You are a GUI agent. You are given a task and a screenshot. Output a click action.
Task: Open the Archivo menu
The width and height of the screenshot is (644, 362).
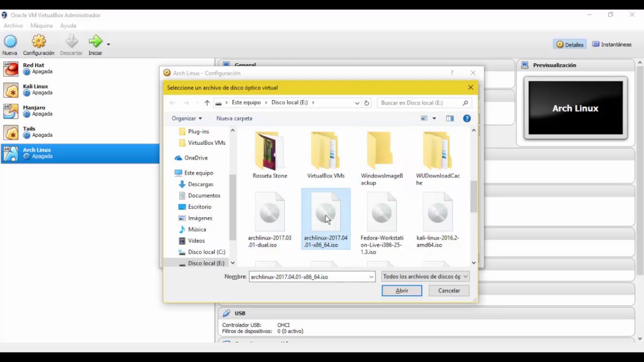(14, 26)
